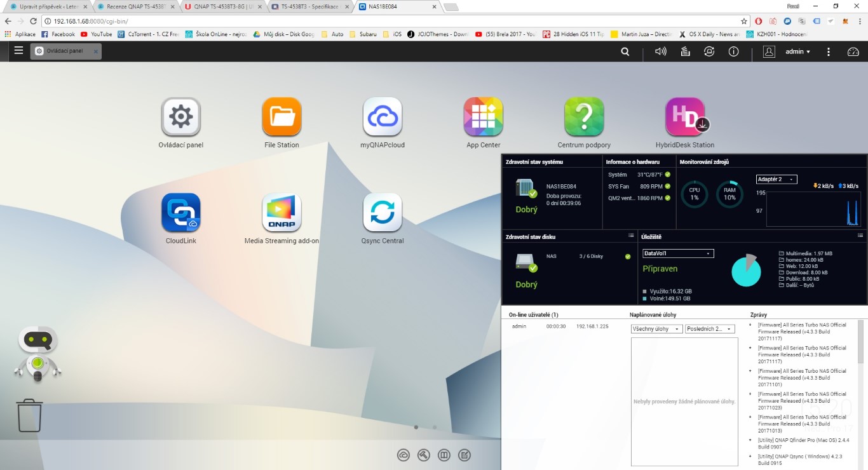
Task: Select the Multimedia: 1.97 MB folder entry
Action: (805, 253)
